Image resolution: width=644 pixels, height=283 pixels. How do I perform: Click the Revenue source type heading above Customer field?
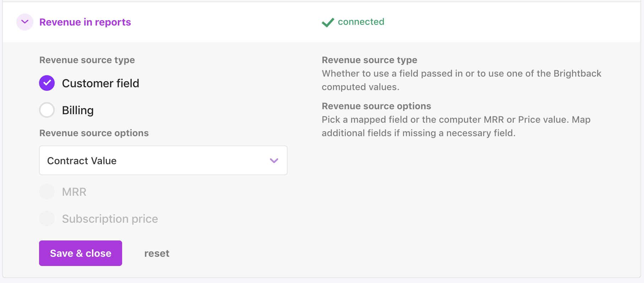[87, 60]
